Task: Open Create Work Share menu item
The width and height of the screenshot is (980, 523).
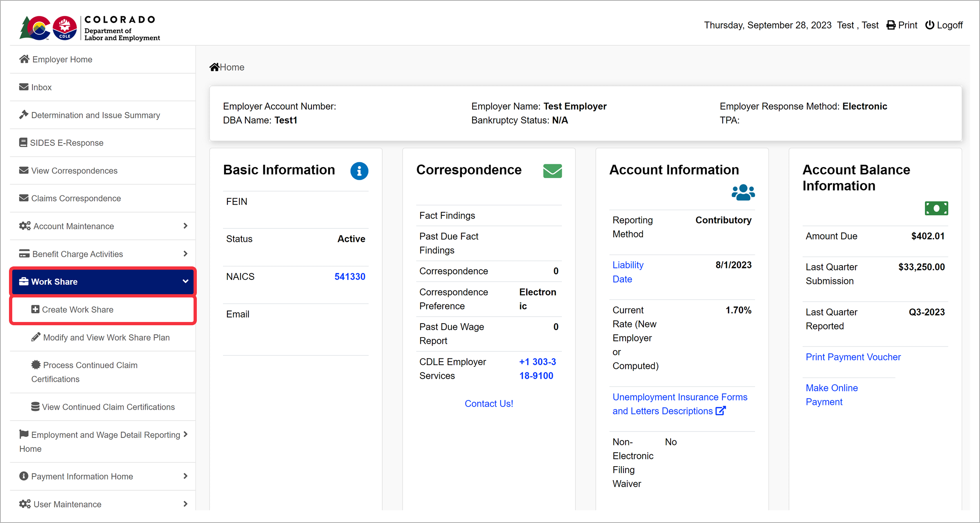Action: pyautogui.click(x=78, y=310)
